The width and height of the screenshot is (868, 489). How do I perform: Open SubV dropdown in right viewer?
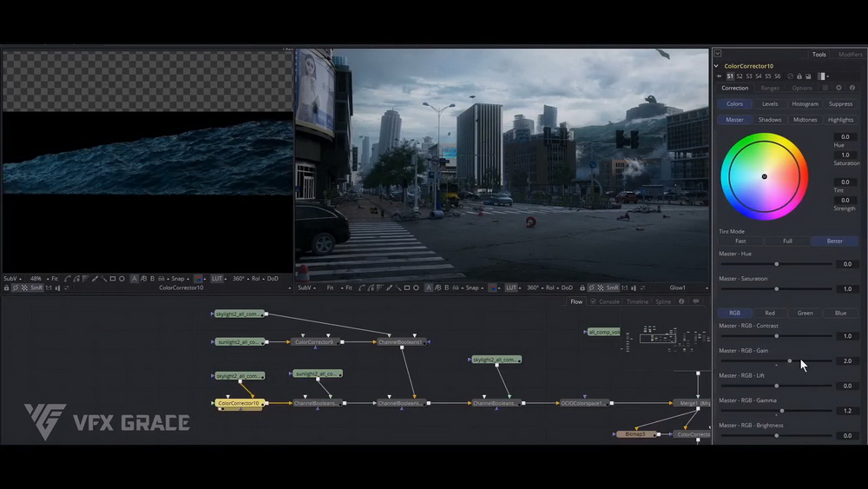pos(307,287)
